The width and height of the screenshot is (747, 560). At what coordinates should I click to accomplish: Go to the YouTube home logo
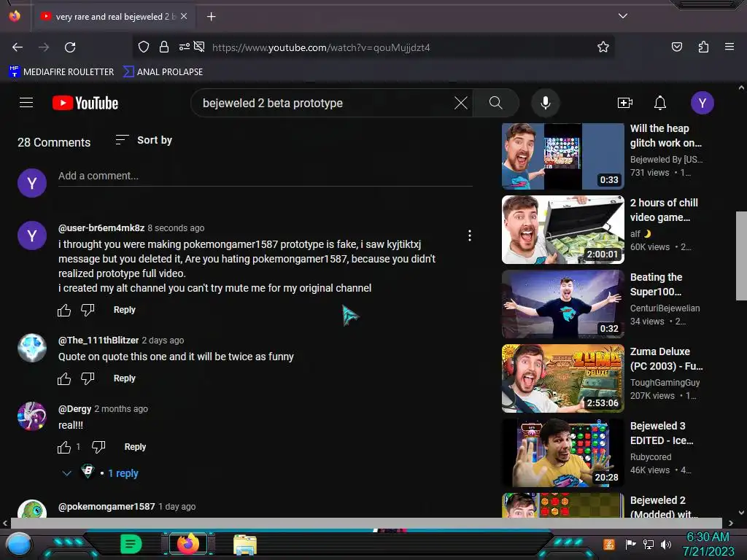pyautogui.click(x=85, y=103)
